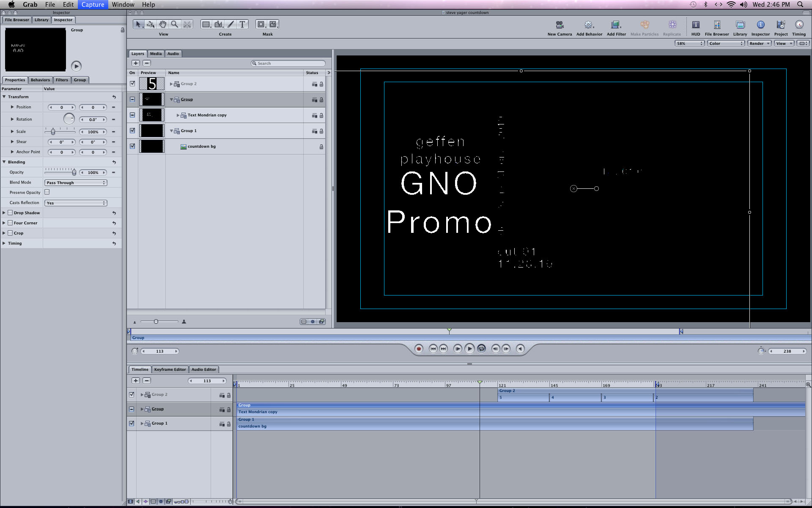Uncheck Group 2 layer visibility checkbox
The image size is (812, 508).
pos(132,84)
